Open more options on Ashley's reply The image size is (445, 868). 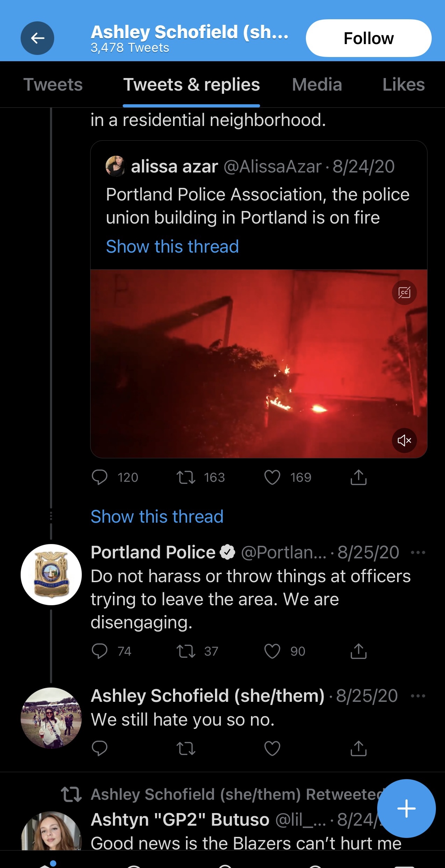(418, 696)
